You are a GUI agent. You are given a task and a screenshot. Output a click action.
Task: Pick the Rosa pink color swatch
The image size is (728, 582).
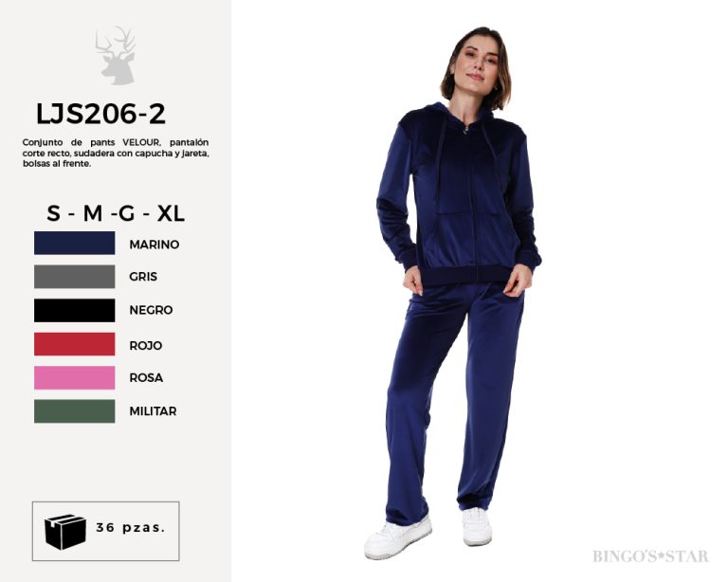[74, 378]
